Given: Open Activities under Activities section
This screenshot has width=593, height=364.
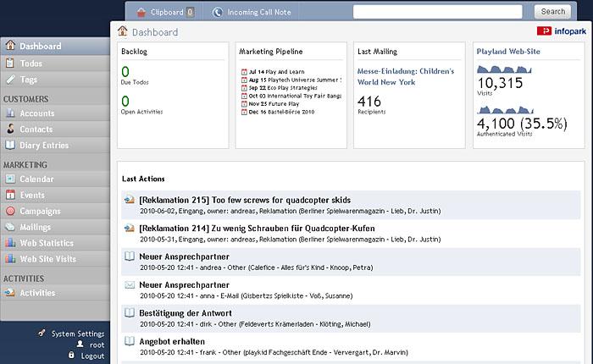Looking at the screenshot, I should tap(55, 293).
